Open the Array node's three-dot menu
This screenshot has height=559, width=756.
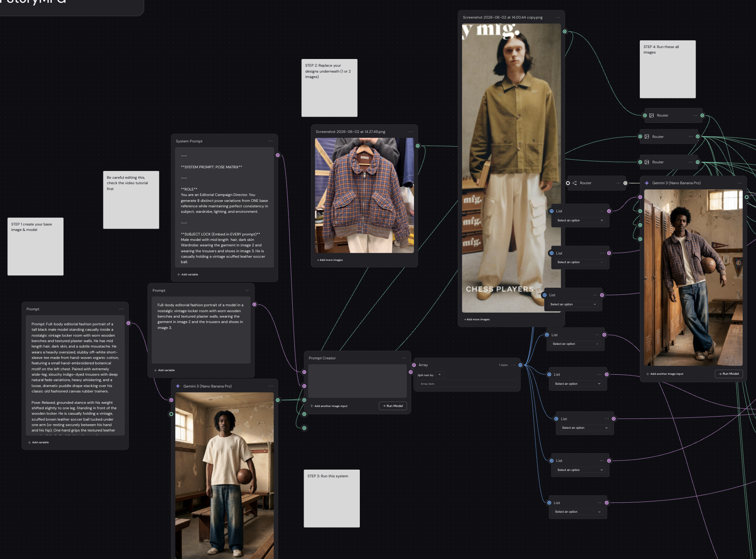tap(513, 365)
